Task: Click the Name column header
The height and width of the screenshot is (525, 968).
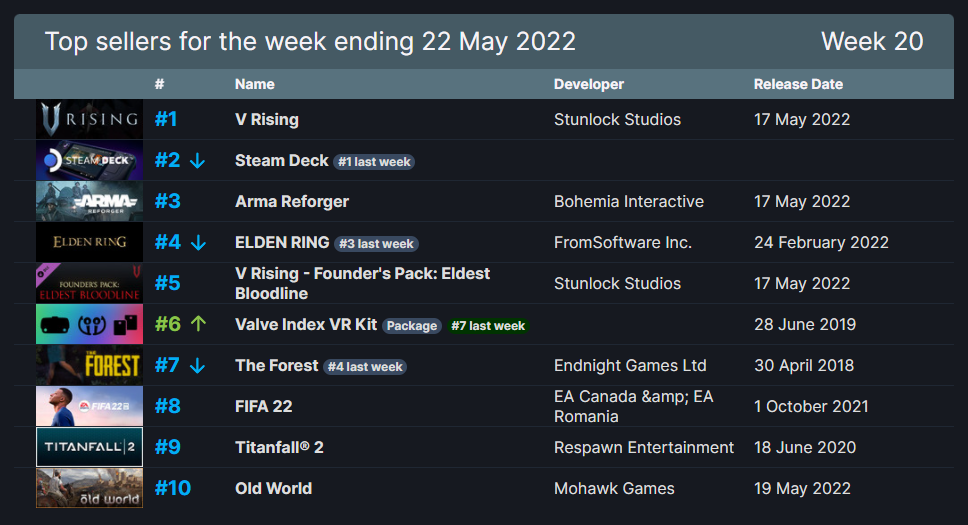Action: tap(254, 84)
